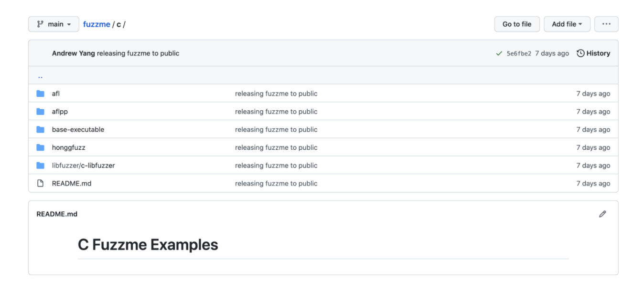The width and height of the screenshot is (644, 291).
Task: Open the aflpp folder name
Action: (60, 112)
